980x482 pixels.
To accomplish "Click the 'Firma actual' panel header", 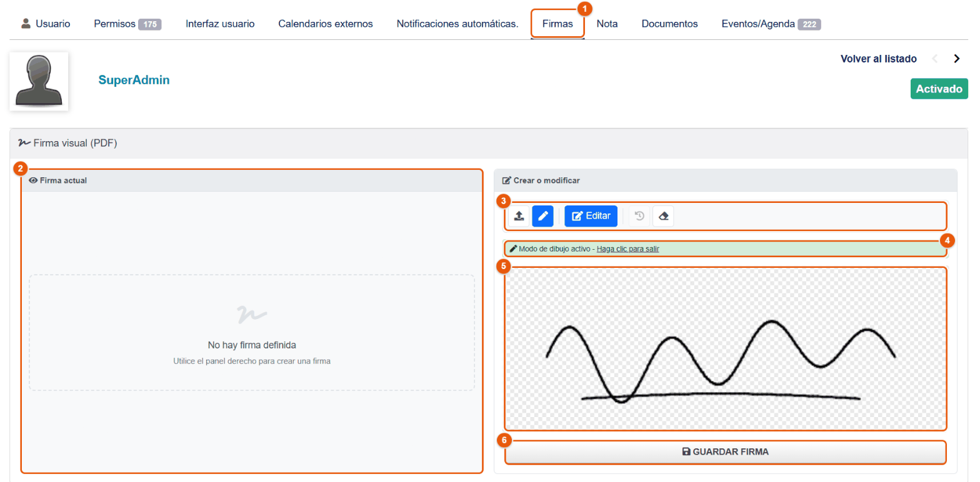I will pos(252,180).
